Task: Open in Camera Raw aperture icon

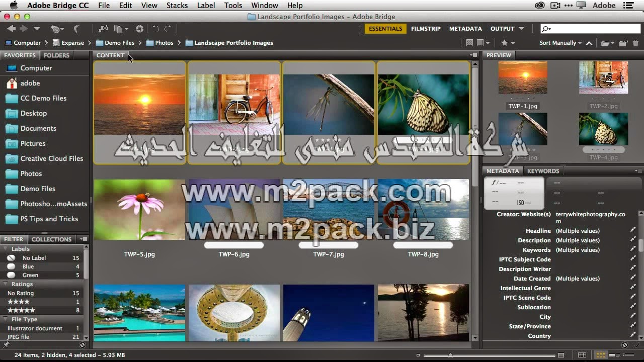Action: 140,29
